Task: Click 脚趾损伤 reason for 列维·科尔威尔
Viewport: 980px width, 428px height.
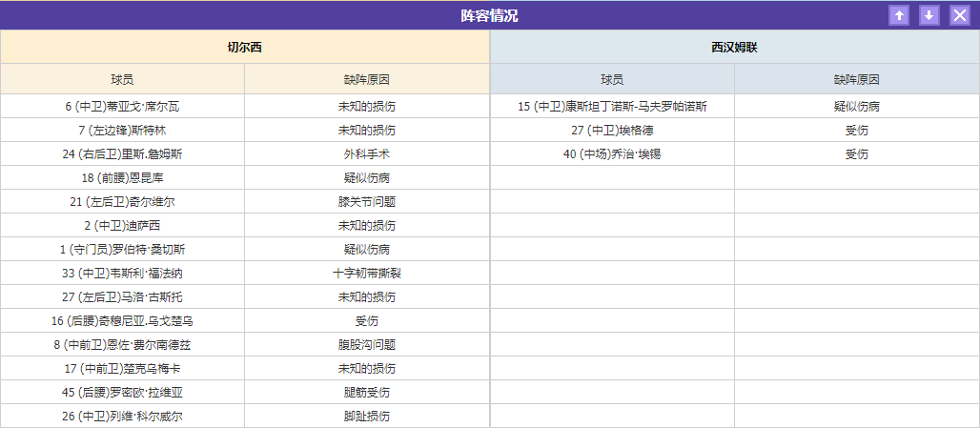Action: (367, 417)
